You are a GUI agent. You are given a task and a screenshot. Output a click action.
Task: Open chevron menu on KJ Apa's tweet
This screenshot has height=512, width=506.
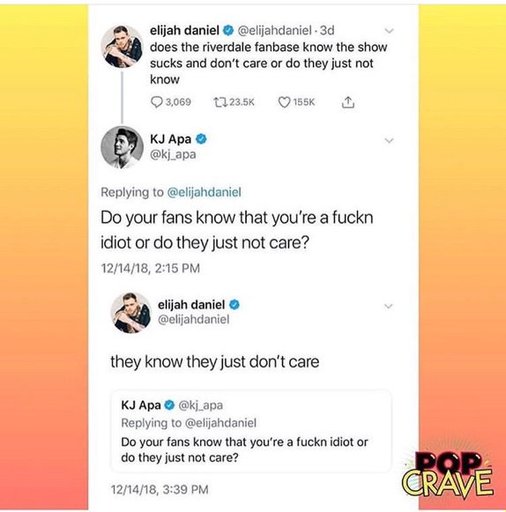click(x=389, y=140)
